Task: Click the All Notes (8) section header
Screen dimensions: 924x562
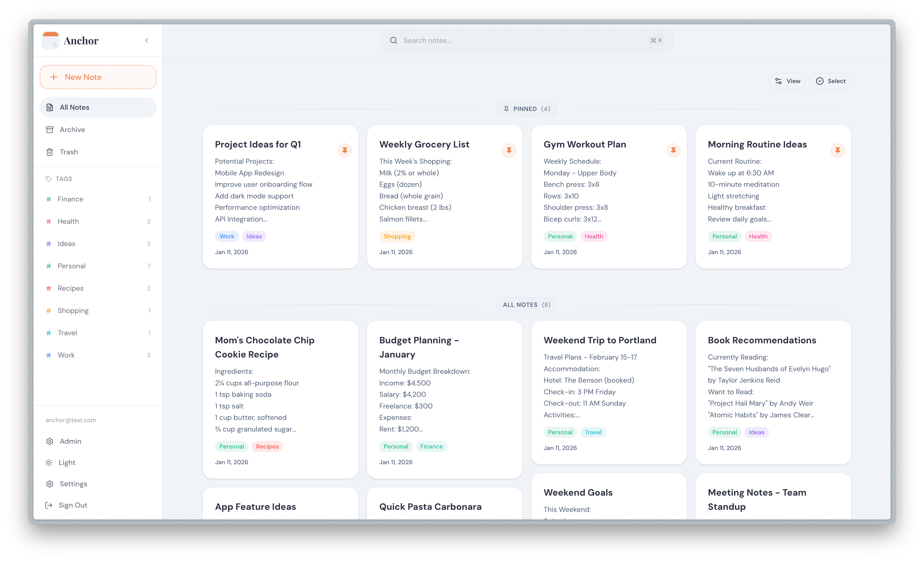Action: (526, 305)
